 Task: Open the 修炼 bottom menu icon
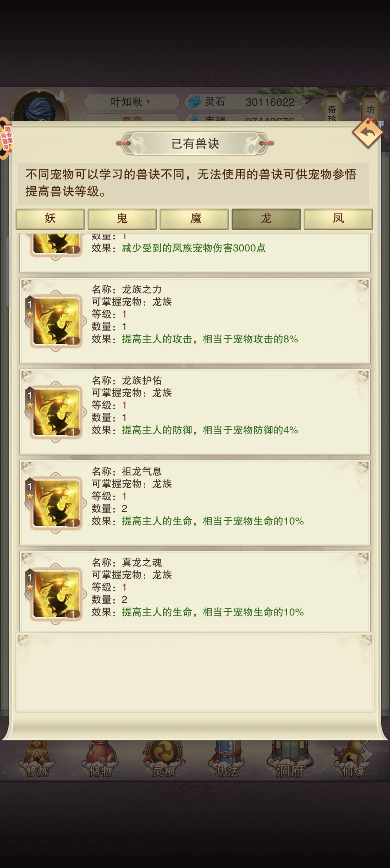(37, 759)
